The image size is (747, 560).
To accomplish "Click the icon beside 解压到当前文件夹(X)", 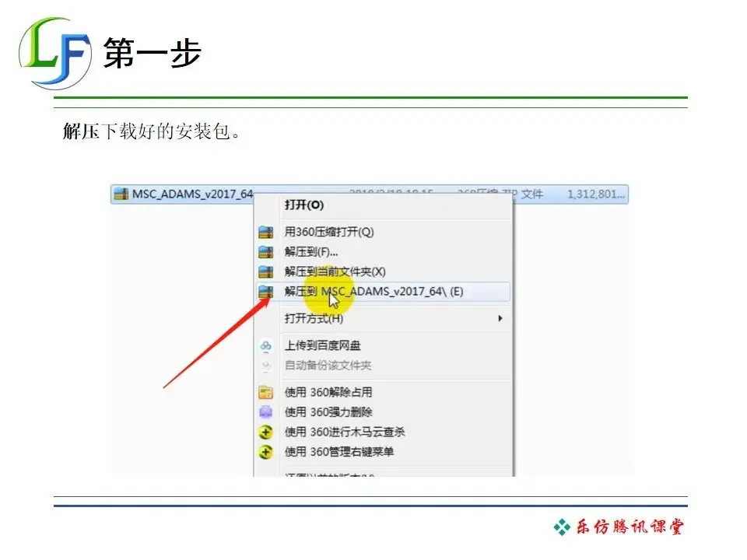I will pos(266,272).
